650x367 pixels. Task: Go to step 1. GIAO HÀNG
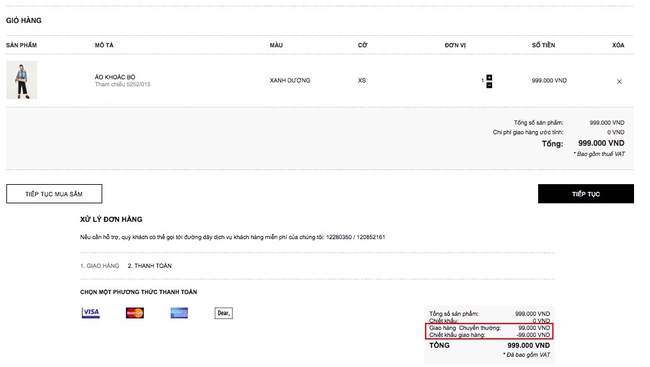tap(99, 265)
